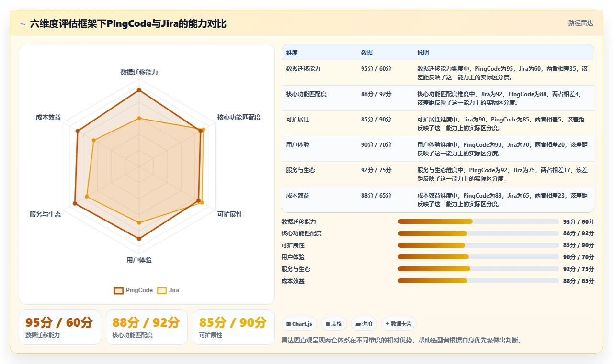Click 核心功能匹配度 table row name
The width and height of the screenshot is (613, 364).
point(306,94)
